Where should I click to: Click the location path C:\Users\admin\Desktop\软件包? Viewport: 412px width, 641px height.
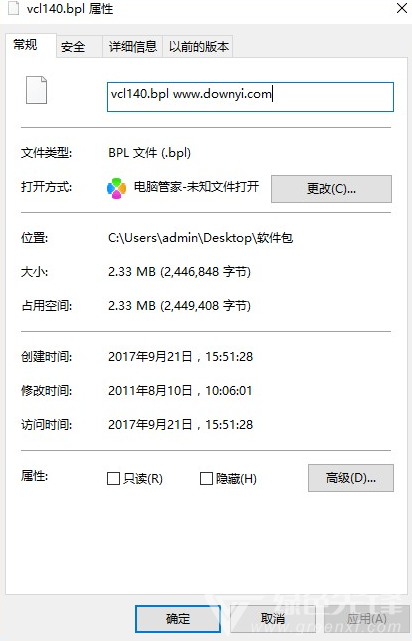tap(200, 238)
